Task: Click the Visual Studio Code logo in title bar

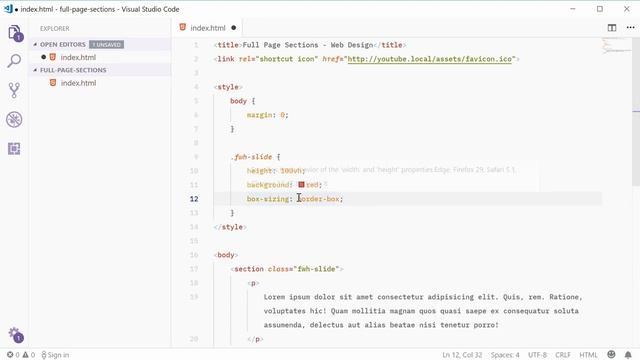Action: pyautogui.click(x=8, y=9)
